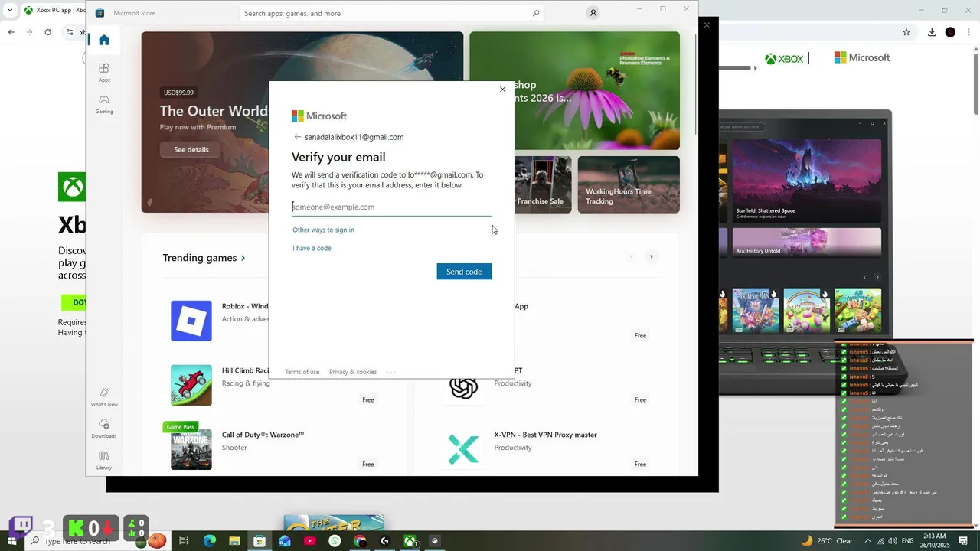
Task: Open Apps section in Store sidebar
Action: (x=104, y=73)
